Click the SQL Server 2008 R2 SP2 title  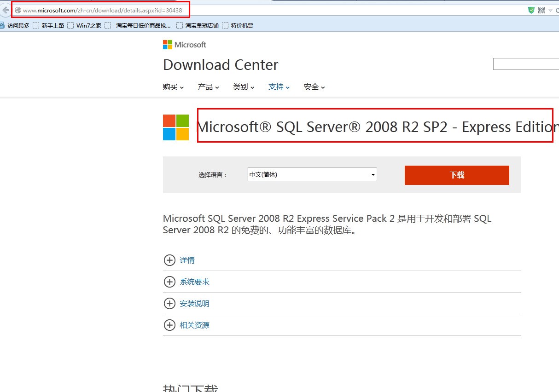pyautogui.click(x=378, y=127)
